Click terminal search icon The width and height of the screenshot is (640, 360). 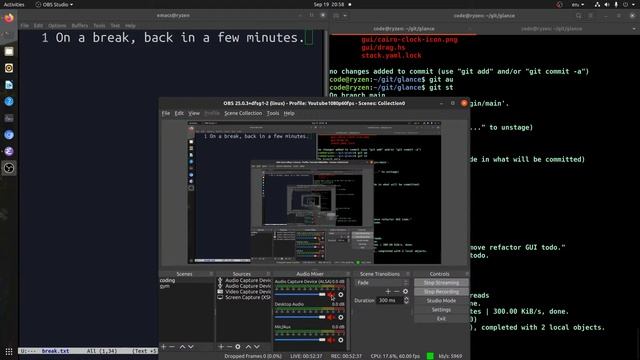pos(578,16)
